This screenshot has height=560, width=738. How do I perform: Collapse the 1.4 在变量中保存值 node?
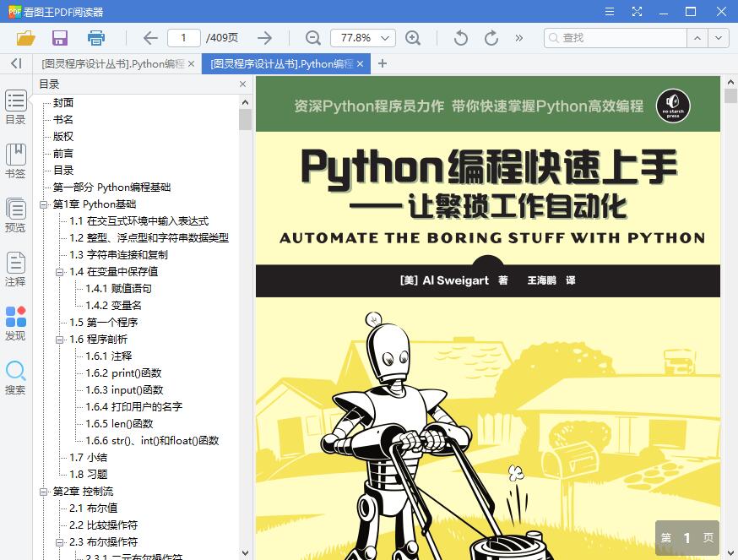pos(60,272)
